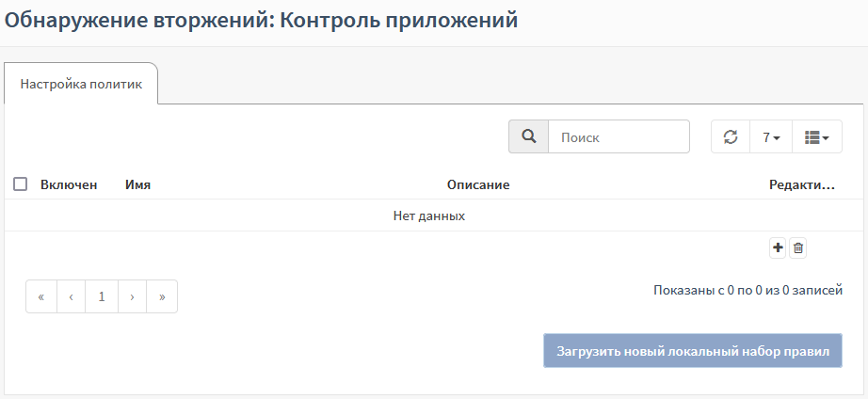Focus the Поиск search field
868x399 pixels.
click(x=619, y=136)
